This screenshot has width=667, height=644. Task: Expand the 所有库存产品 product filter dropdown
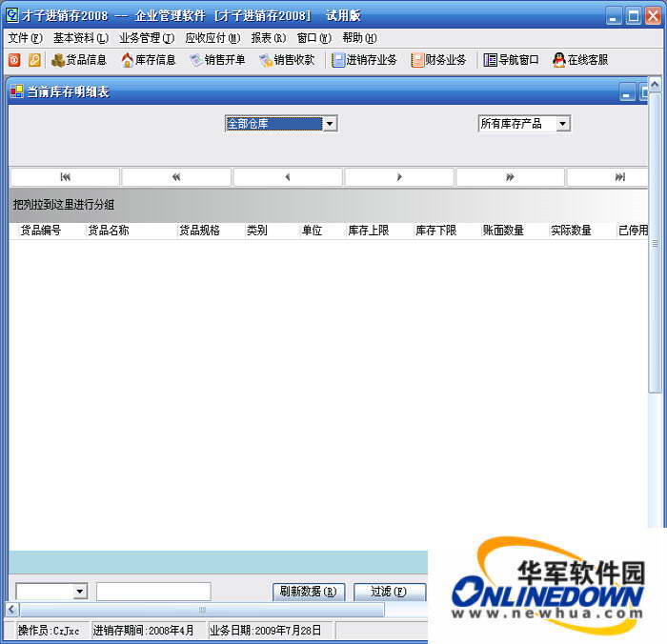[562, 124]
